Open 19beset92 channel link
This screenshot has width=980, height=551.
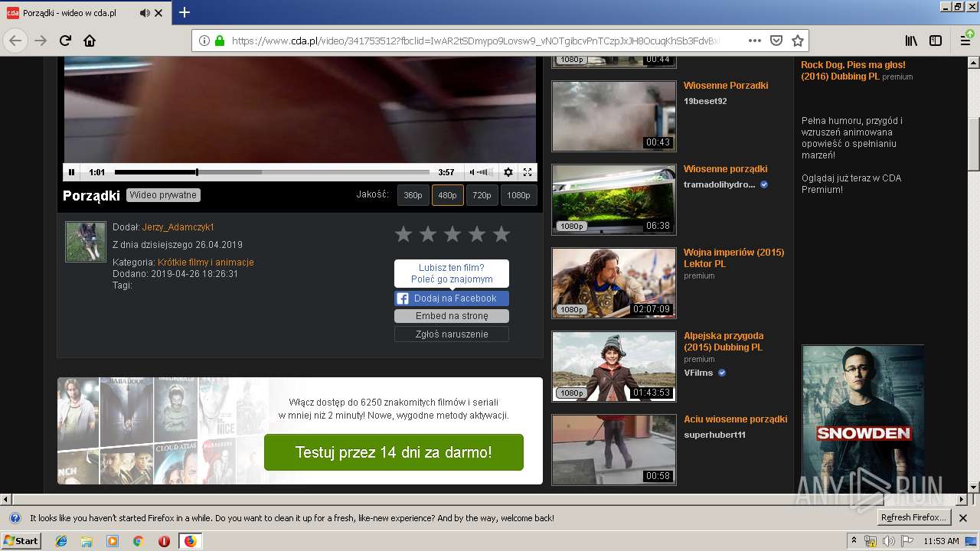[x=705, y=101]
